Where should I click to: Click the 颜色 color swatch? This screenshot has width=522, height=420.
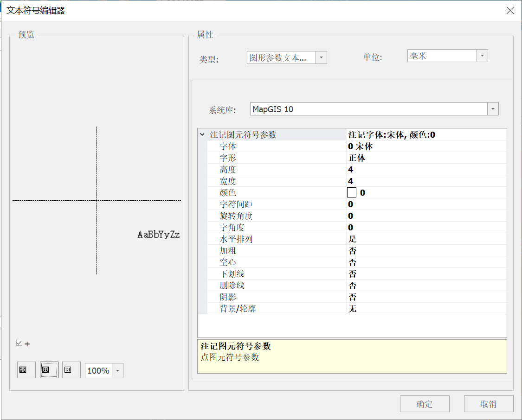352,192
